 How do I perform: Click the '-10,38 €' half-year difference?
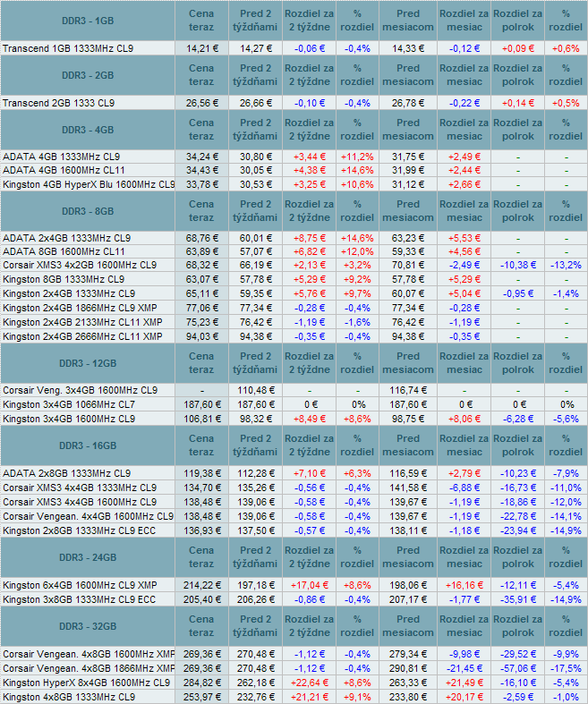click(518, 265)
